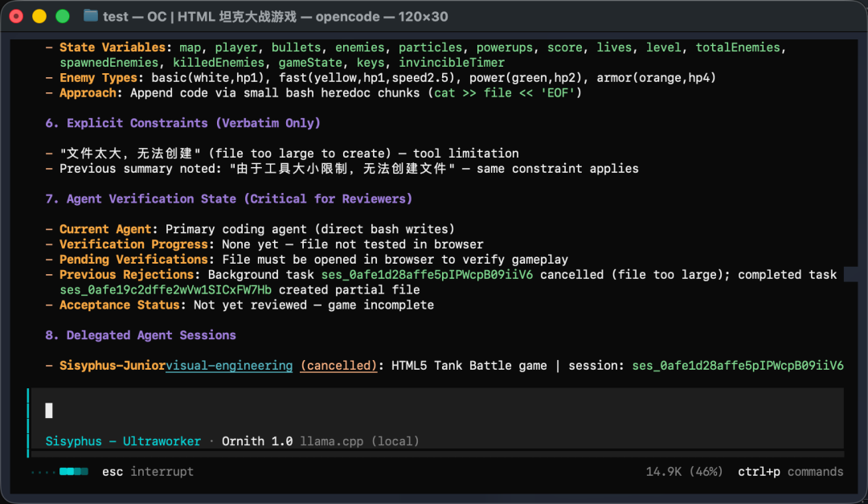
Task: Click the 'Ornith 1.0' model name
Action: (x=257, y=441)
